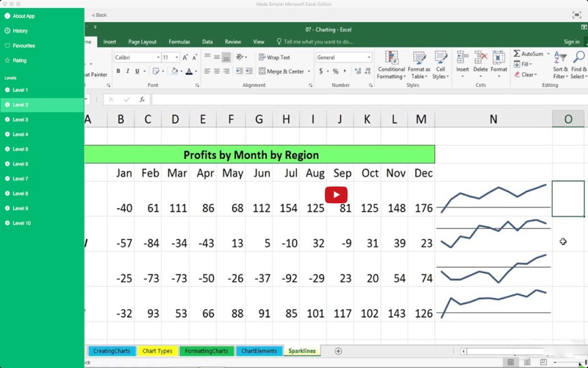Switch to the View ribbon tab
Screen dimensions: 588x368
pos(259,42)
